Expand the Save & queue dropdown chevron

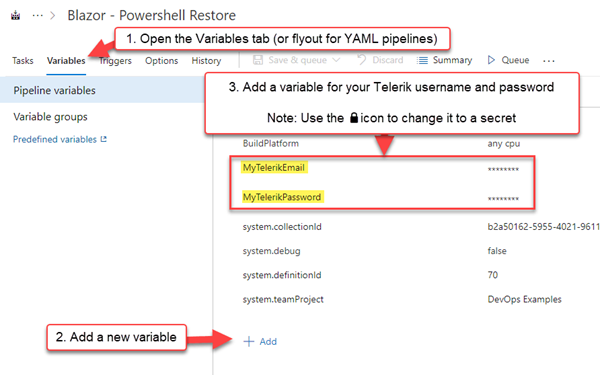(x=336, y=60)
